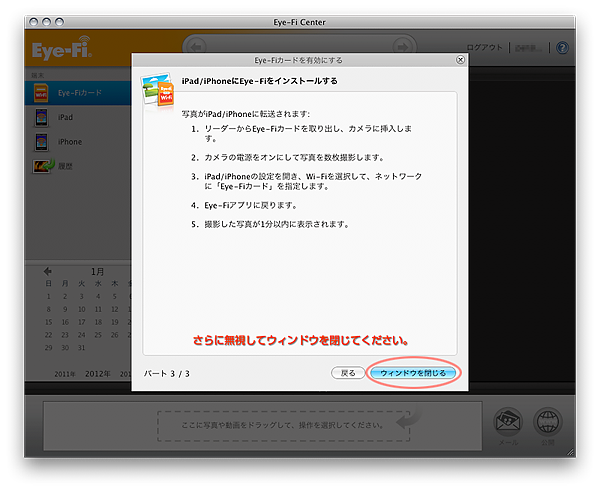
Task: Click the calendar previous month arrow
Action: (x=47, y=271)
